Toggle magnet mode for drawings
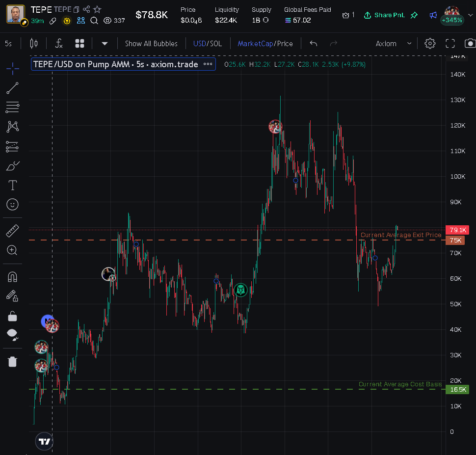476x455 pixels. 12,277
